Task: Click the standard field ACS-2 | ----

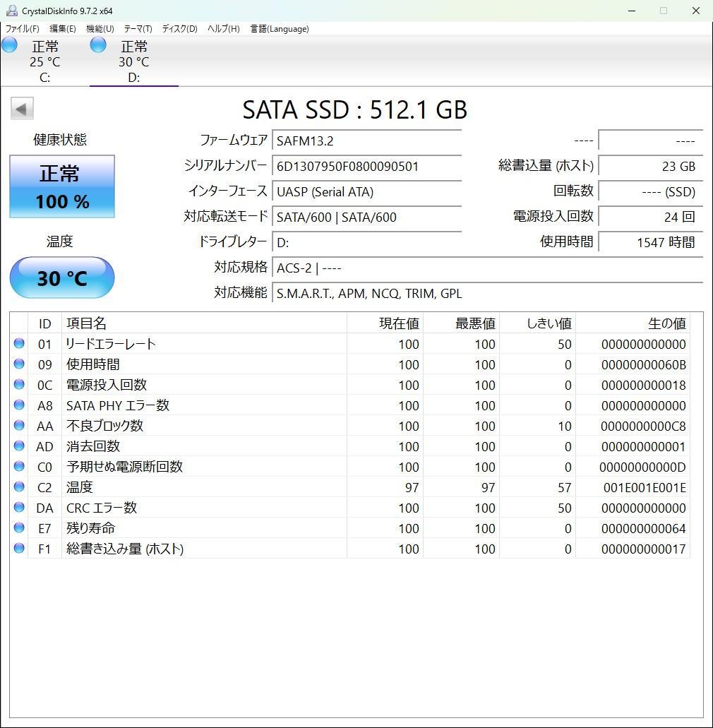Action: coord(487,268)
